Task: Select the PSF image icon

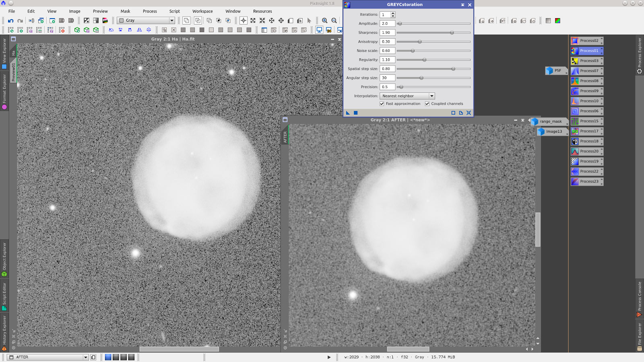Action: click(x=556, y=71)
